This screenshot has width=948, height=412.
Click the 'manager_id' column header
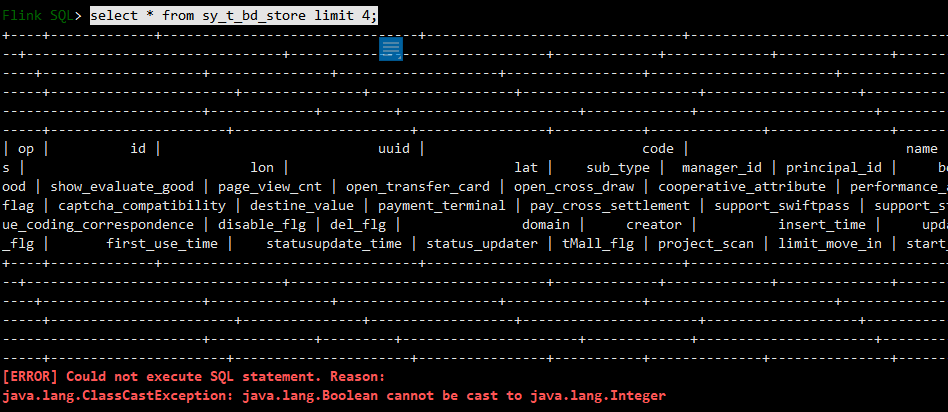click(722, 168)
